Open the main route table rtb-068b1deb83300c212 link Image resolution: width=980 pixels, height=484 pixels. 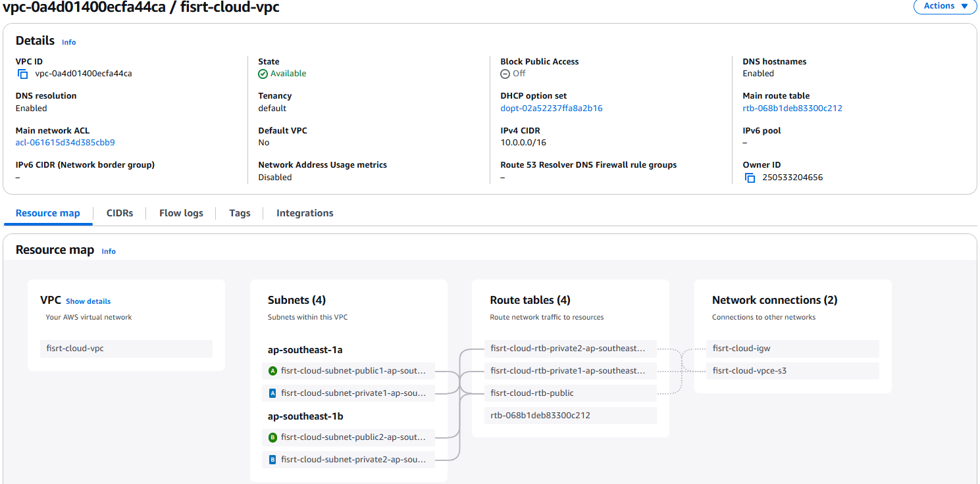point(792,108)
